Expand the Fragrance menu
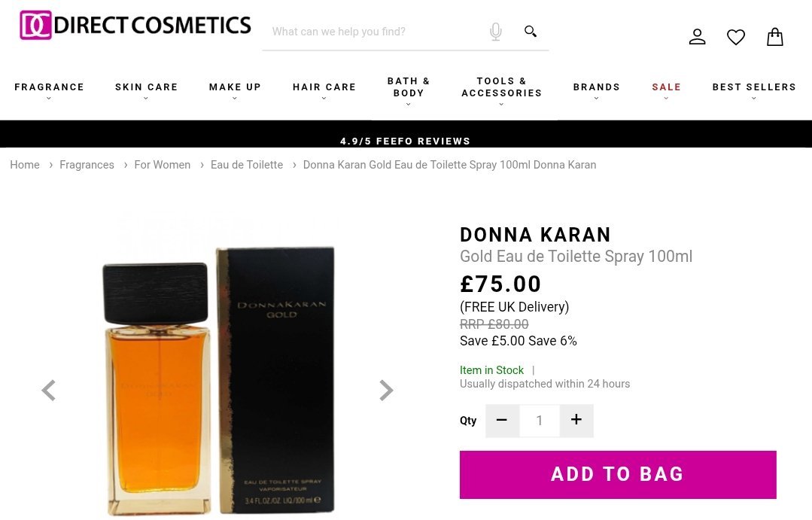Image resolution: width=812 pixels, height=520 pixels. 49,88
